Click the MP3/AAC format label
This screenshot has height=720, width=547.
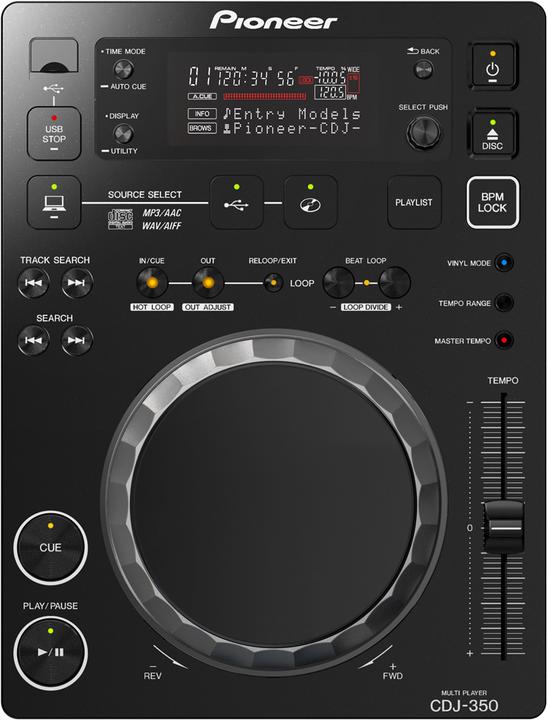(162, 213)
